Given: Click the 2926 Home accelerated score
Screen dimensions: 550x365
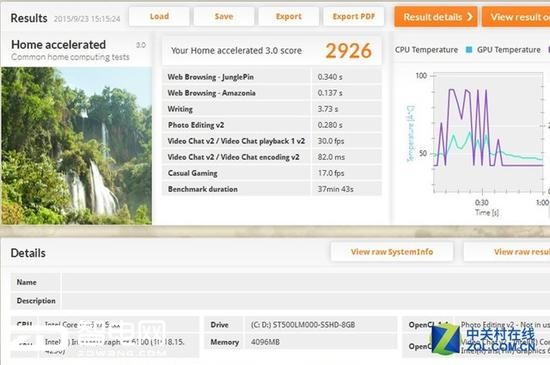Looking at the screenshot, I should tap(348, 51).
